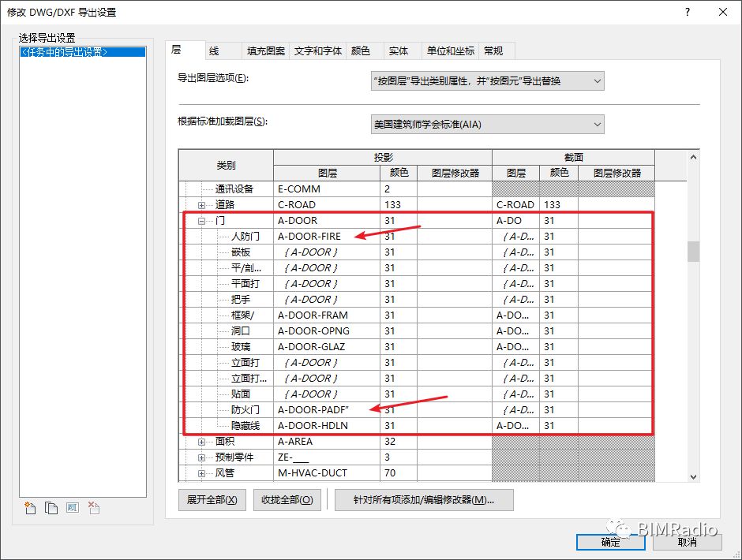The height and width of the screenshot is (560, 742).
Task: Cancel with the 取消 button
Action: coord(687,542)
